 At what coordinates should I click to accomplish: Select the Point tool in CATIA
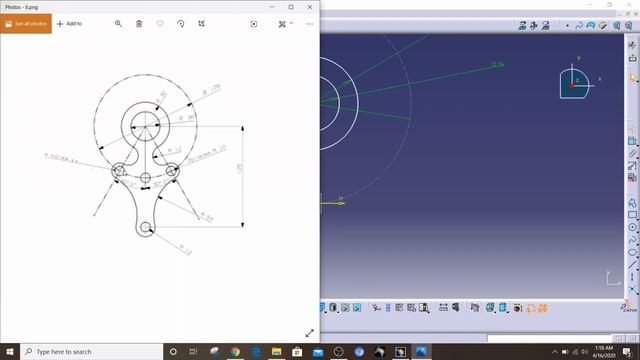tap(632, 290)
